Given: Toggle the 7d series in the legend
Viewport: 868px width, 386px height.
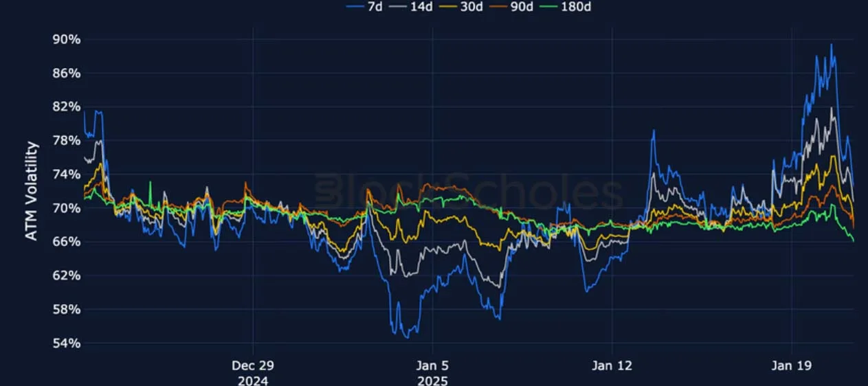Looking at the screenshot, I should tap(364, 6).
